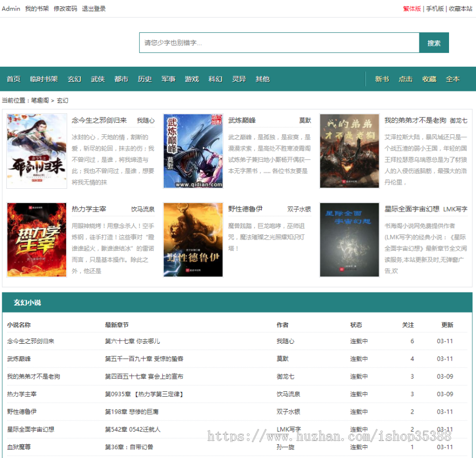Click the 搜索 search button
This screenshot has width=476, height=458.
click(x=434, y=42)
